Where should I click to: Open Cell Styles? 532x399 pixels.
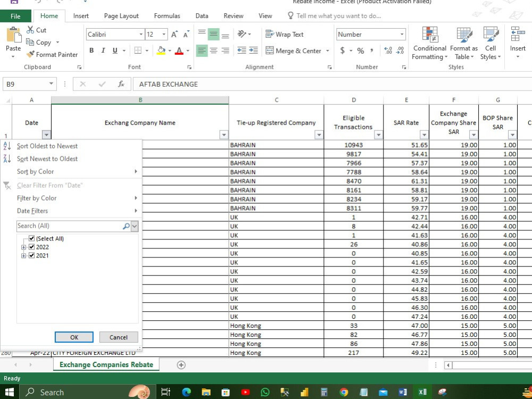(x=491, y=43)
